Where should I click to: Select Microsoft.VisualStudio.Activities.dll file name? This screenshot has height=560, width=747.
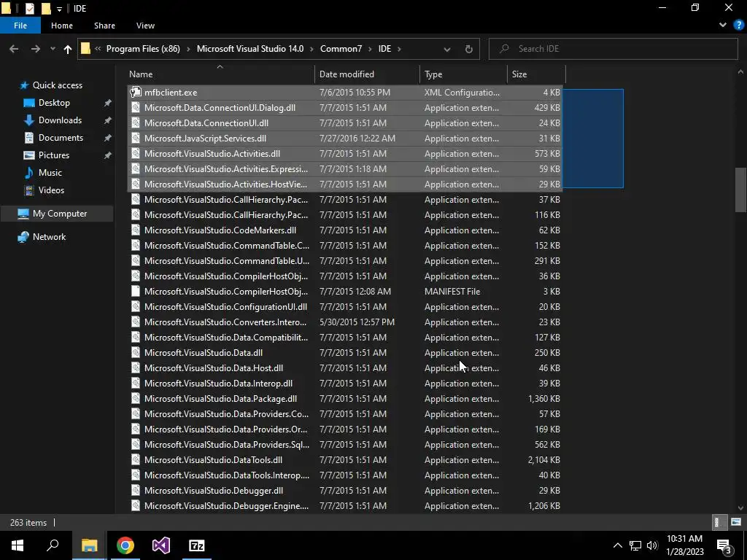coord(212,154)
